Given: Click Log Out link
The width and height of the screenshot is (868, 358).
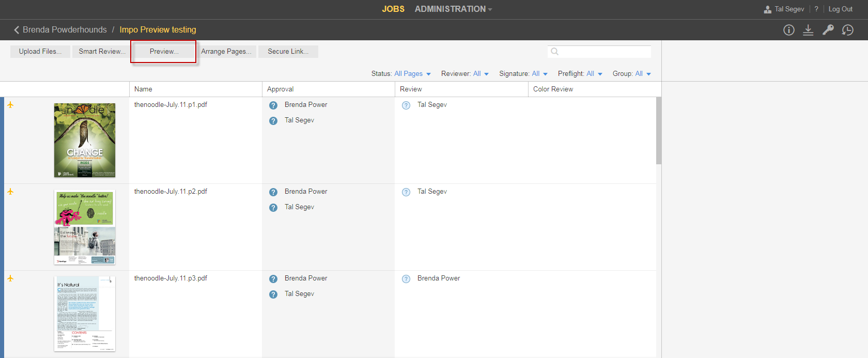Looking at the screenshot, I should [840, 9].
